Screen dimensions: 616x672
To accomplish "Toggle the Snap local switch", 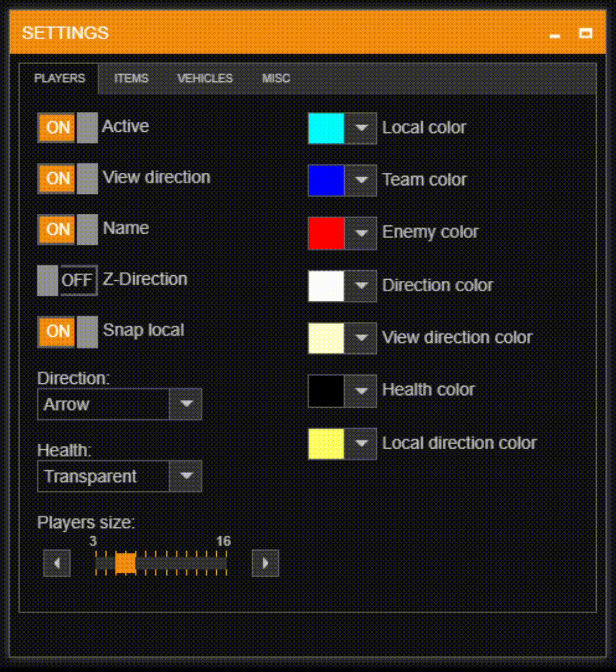I will pos(68,332).
